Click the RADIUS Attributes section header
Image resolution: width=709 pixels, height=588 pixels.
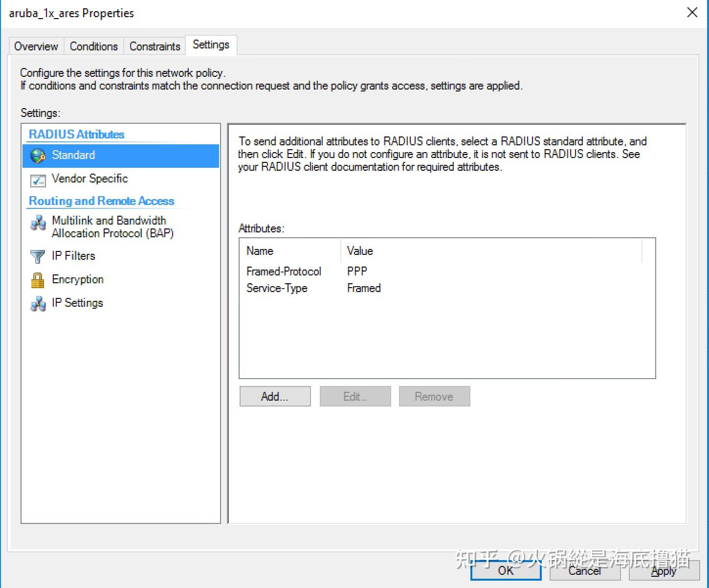click(76, 134)
